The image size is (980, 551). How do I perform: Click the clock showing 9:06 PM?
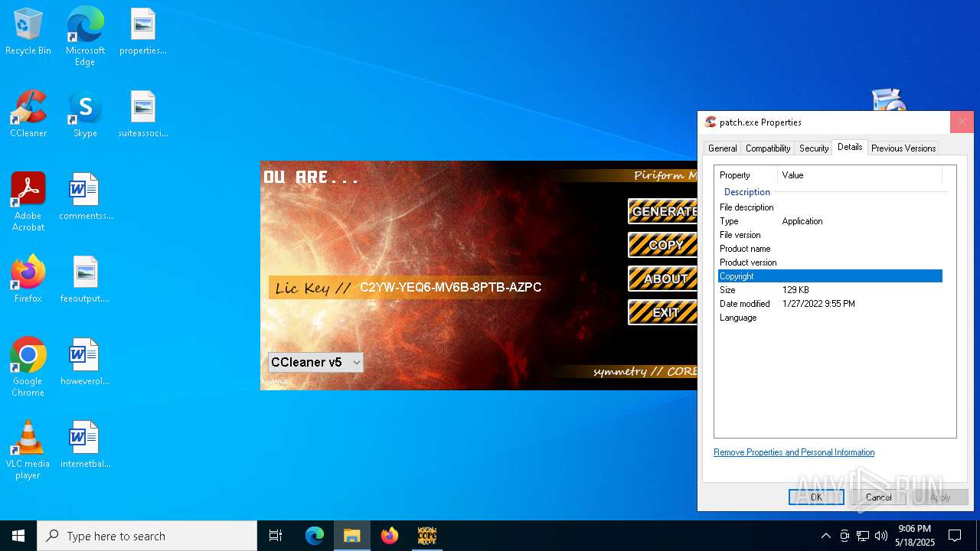tap(915, 536)
